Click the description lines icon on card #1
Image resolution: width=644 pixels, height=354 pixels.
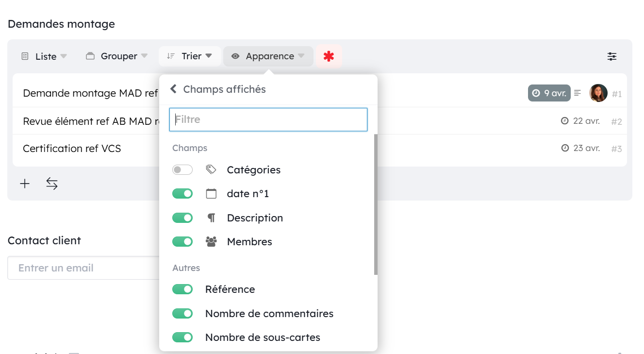pos(577,93)
